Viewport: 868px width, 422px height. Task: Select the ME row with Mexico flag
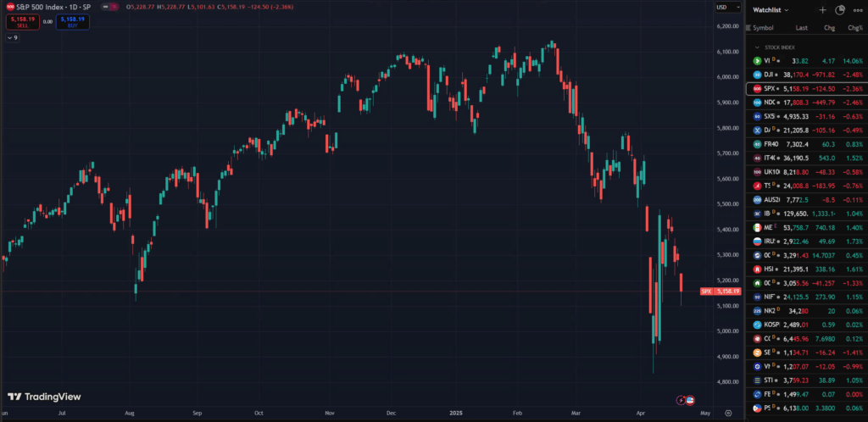tap(807, 227)
